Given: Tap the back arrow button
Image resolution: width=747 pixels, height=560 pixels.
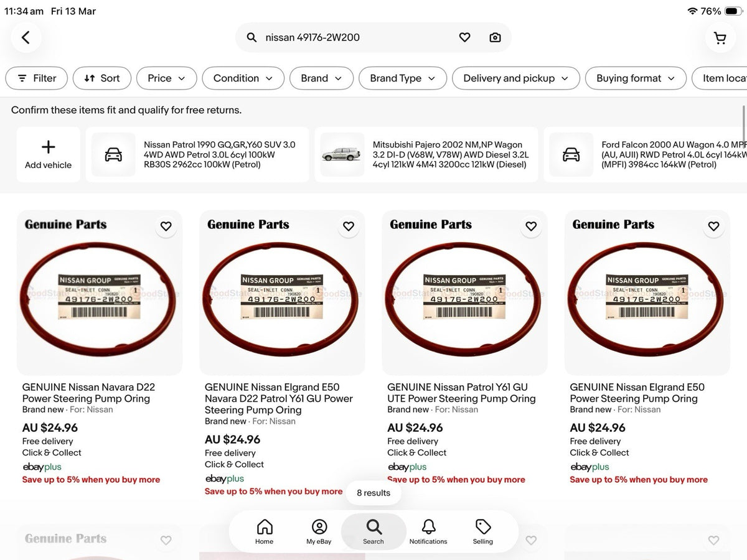Looking at the screenshot, I should tap(26, 37).
